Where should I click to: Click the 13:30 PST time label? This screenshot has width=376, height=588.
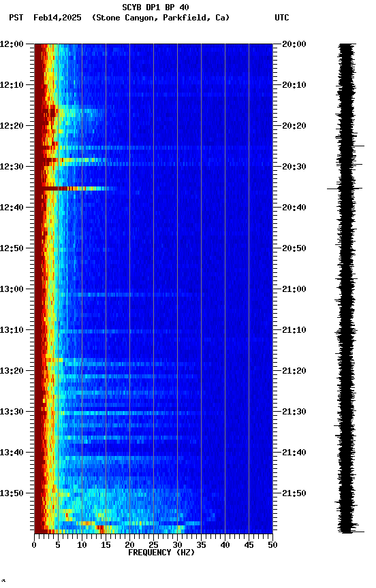pos(12,412)
